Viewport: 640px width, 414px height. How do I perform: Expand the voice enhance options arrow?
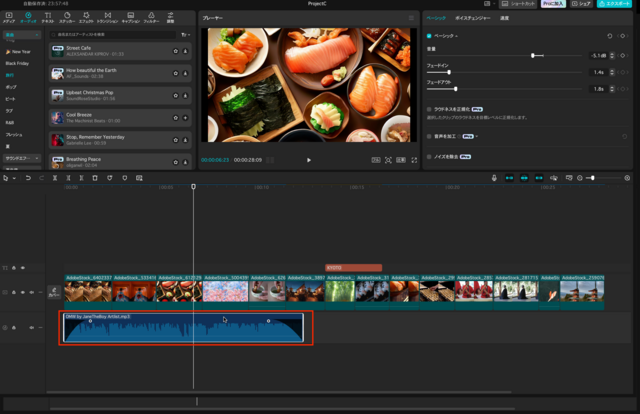[477, 136]
